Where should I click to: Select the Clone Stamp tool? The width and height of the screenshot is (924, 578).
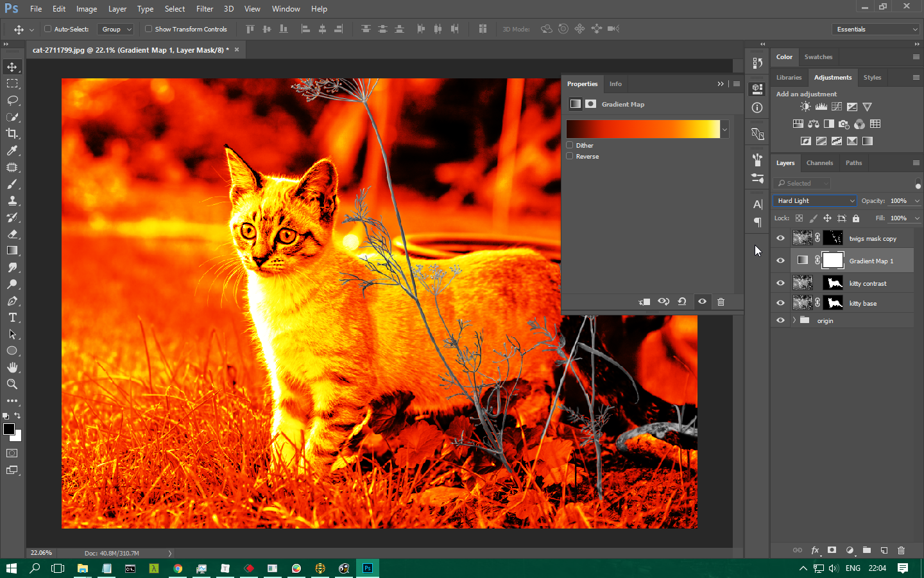click(12, 200)
